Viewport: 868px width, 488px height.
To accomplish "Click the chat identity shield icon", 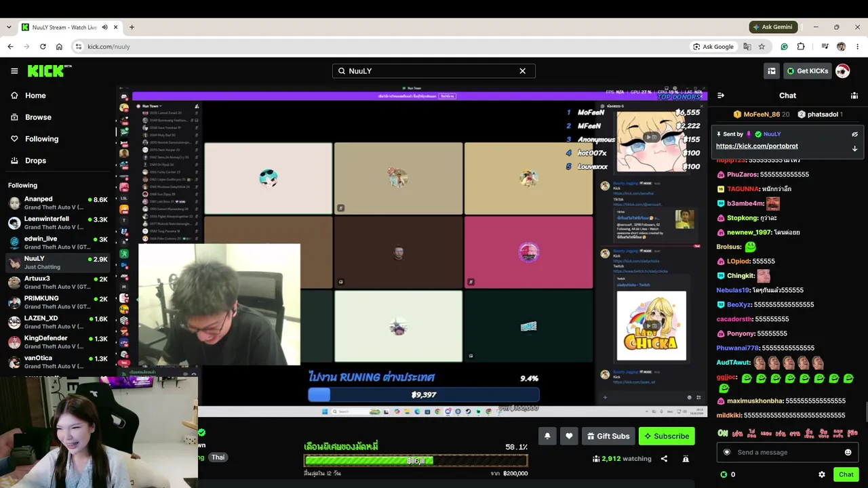I will [x=727, y=452].
